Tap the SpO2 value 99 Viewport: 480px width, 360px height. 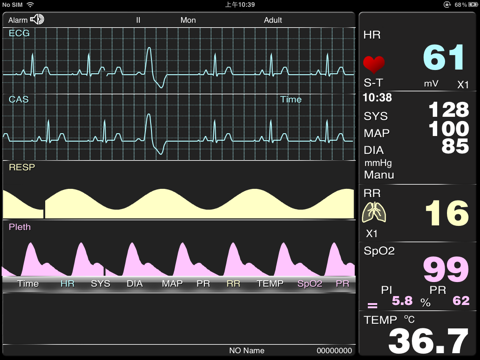click(x=446, y=269)
